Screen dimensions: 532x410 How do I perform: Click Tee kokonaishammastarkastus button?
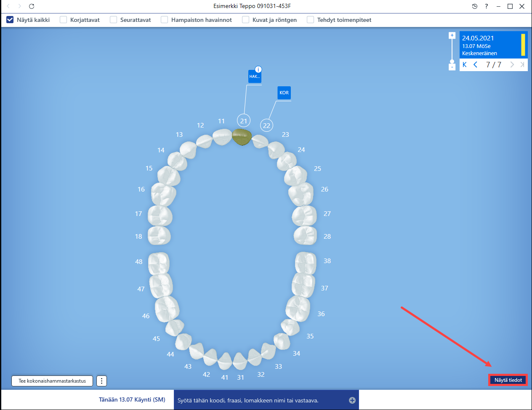(x=52, y=381)
